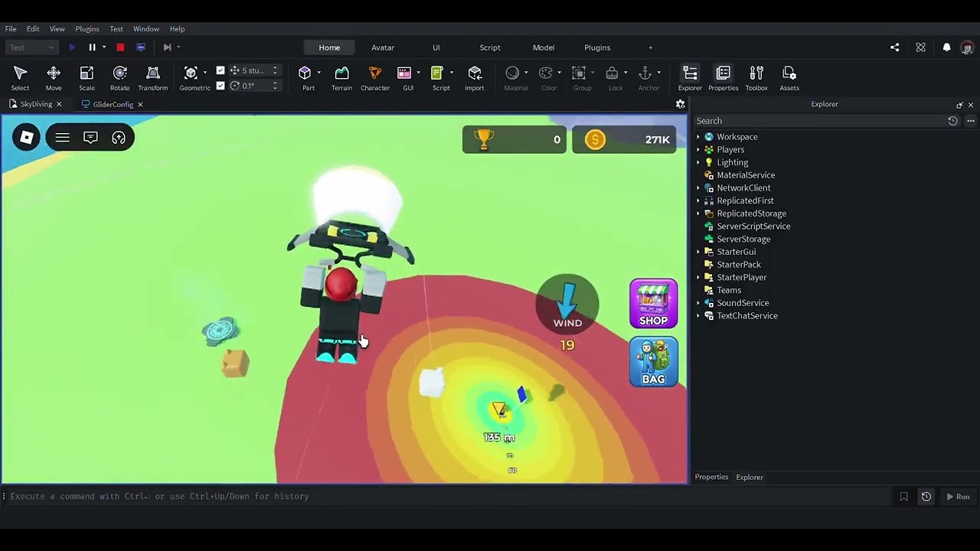
Task: Open the Assets manager
Action: click(789, 77)
